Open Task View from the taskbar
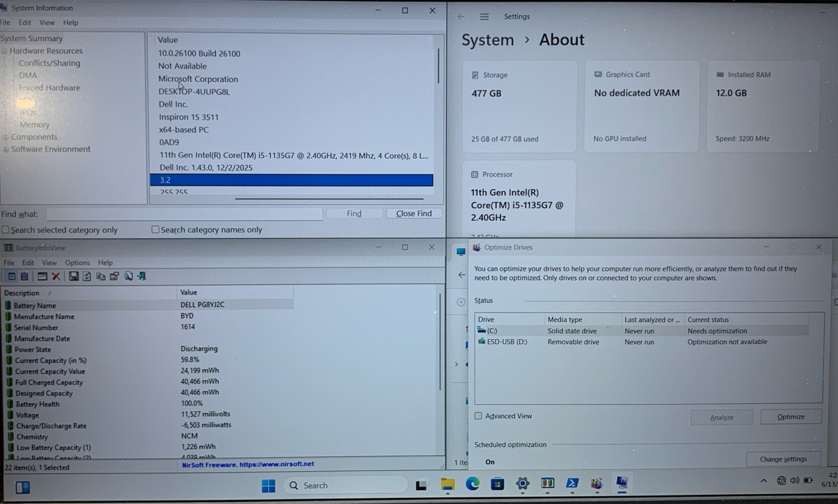This screenshot has height=504, width=838. (x=421, y=485)
